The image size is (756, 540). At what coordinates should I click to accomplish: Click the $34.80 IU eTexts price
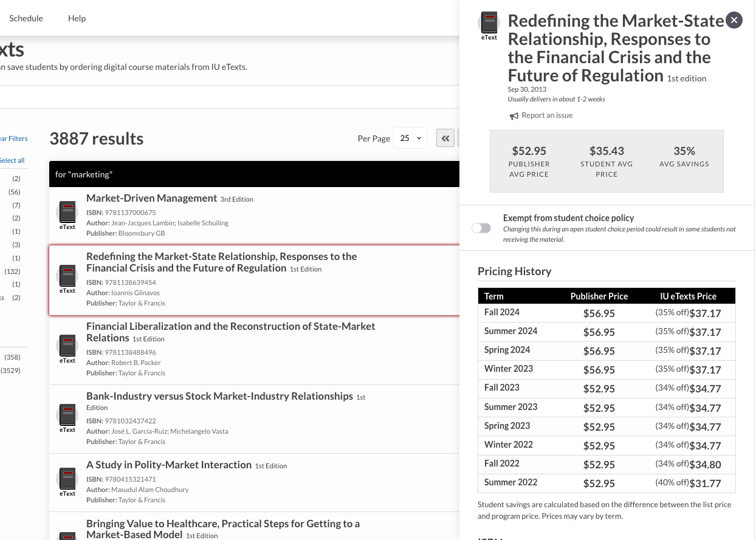point(705,465)
